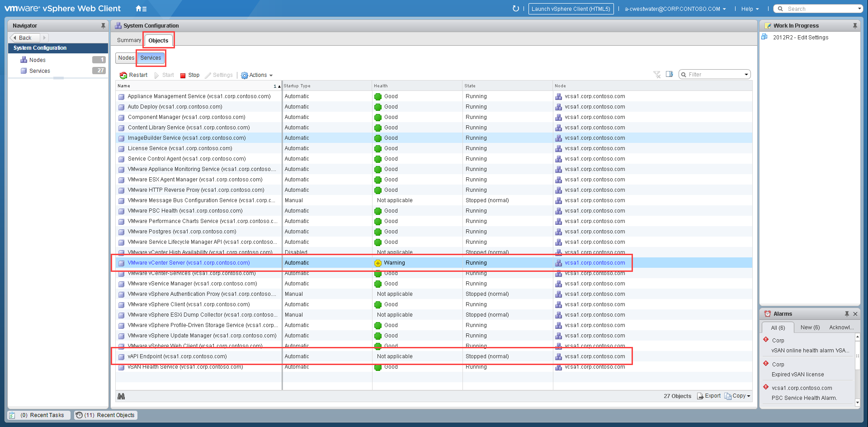This screenshot has width=868, height=427.
Task: Export the services list
Action: tap(709, 396)
